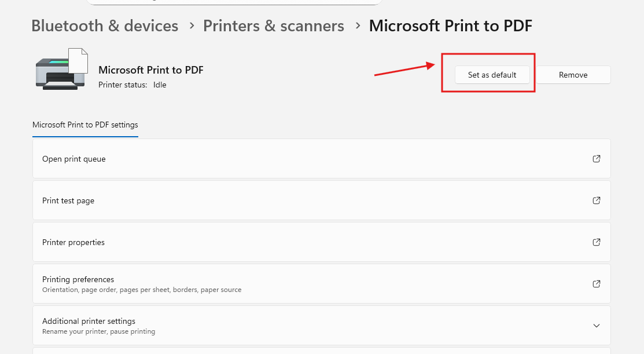Click the Orientation, page order description text
Screen dimensions: 644x354
tap(142, 290)
